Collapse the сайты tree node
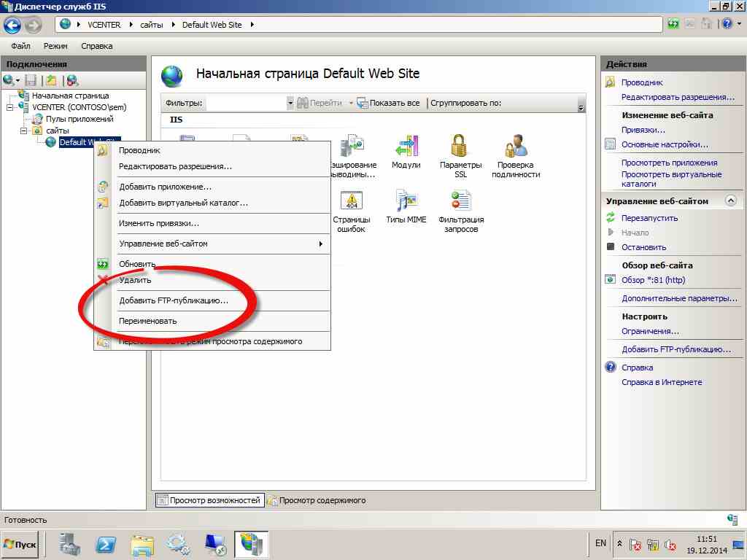The width and height of the screenshot is (747, 560). [24, 131]
